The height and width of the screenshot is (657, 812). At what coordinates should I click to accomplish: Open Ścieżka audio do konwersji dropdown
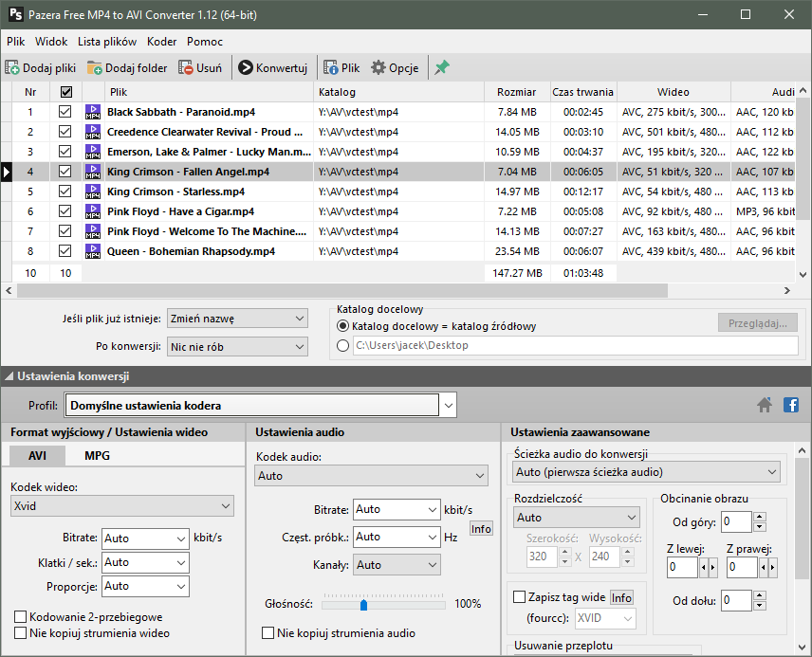tap(646, 472)
